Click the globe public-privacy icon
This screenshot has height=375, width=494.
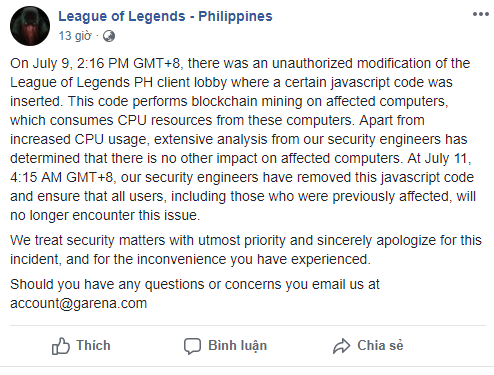[x=109, y=36]
